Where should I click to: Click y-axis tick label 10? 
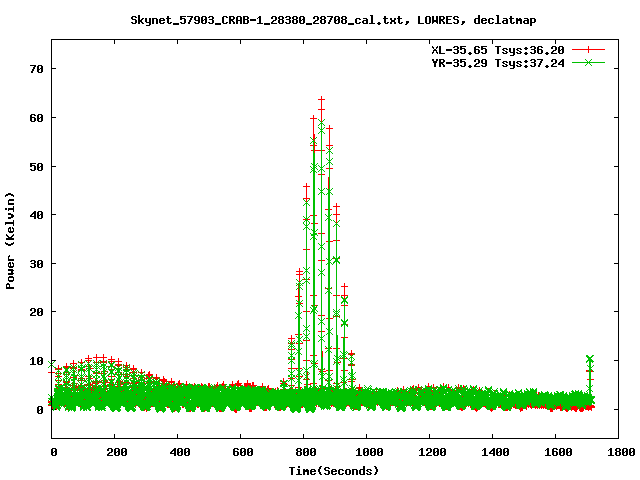(36, 361)
